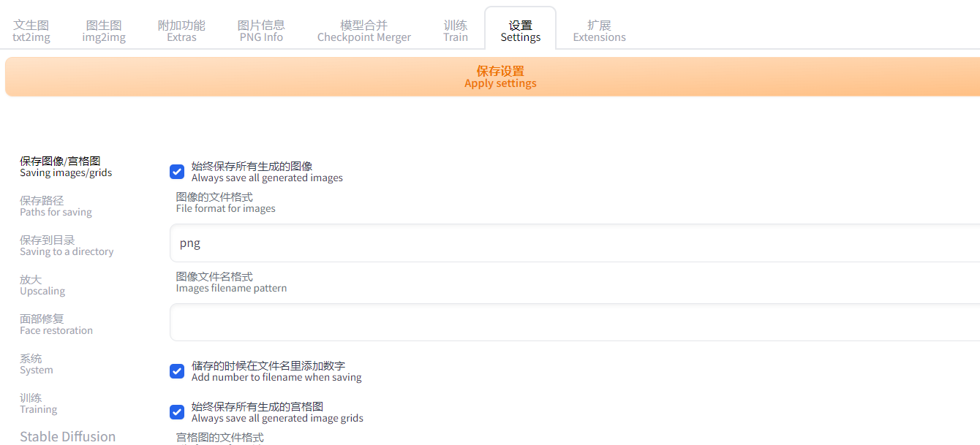Go to Saving to a directory settings

(67, 246)
